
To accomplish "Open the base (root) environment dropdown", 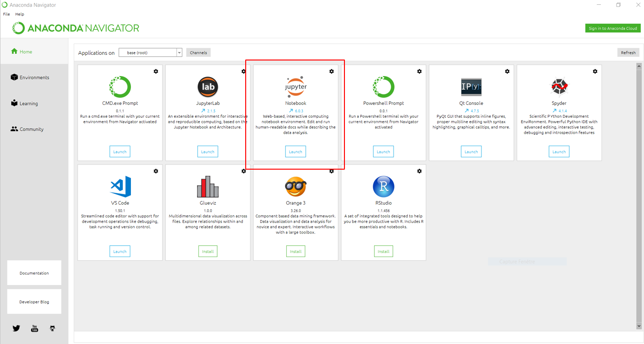I will point(150,52).
